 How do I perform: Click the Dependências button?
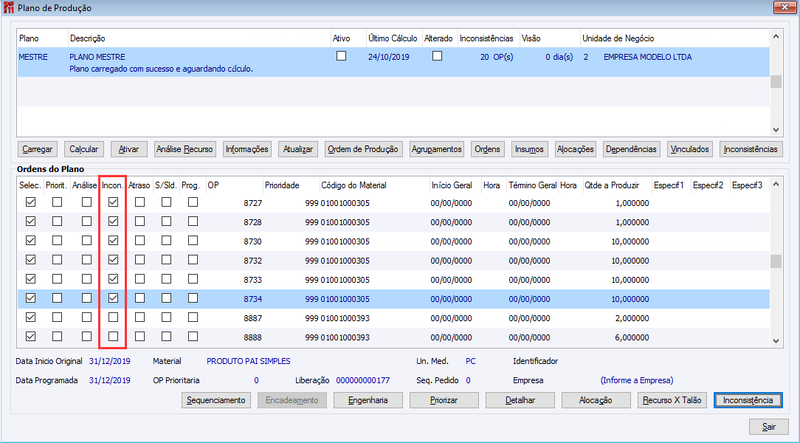(x=631, y=149)
